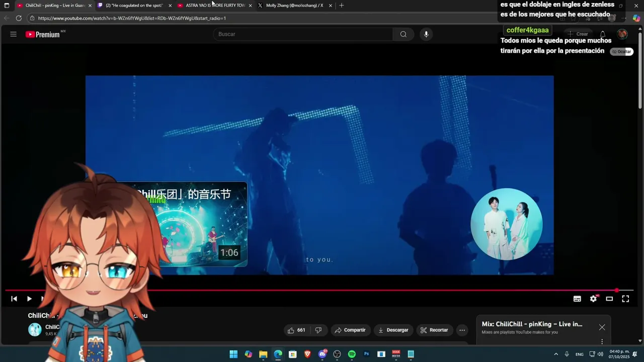Open Notepad-style app from taskbar

[x=411, y=354]
